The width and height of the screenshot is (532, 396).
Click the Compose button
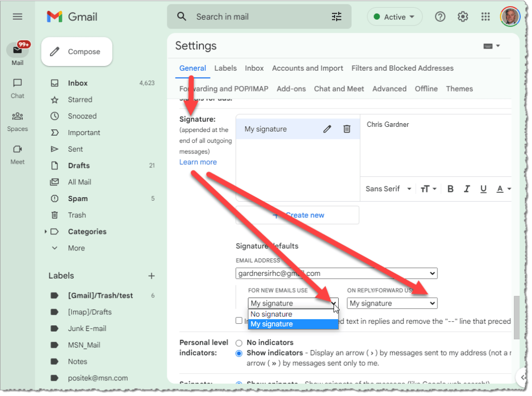pyautogui.click(x=76, y=52)
